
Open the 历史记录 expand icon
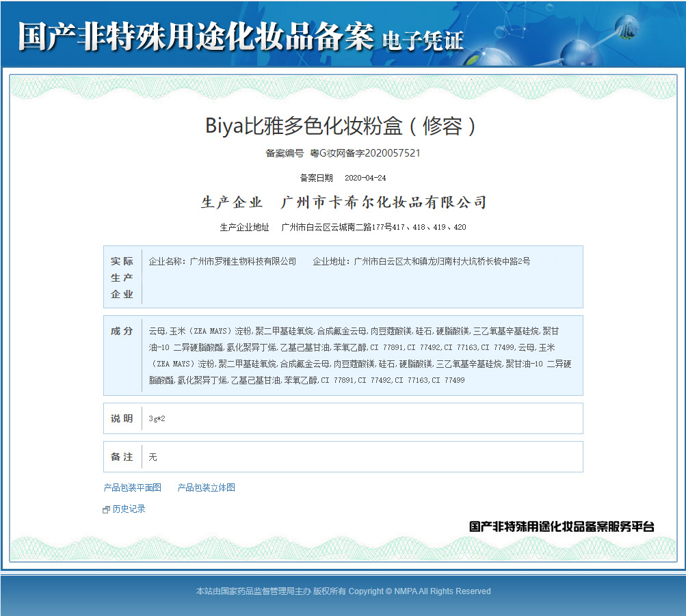(x=106, y=509)
